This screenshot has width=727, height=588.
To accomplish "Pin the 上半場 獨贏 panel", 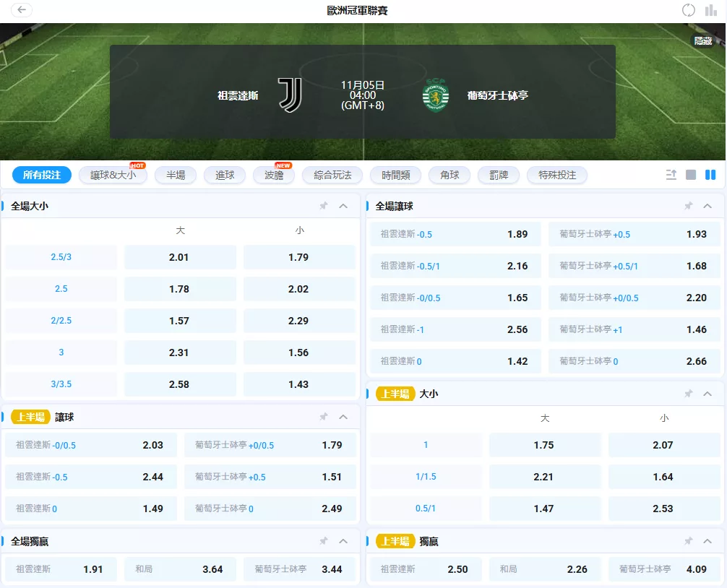I will click(688, 540).
